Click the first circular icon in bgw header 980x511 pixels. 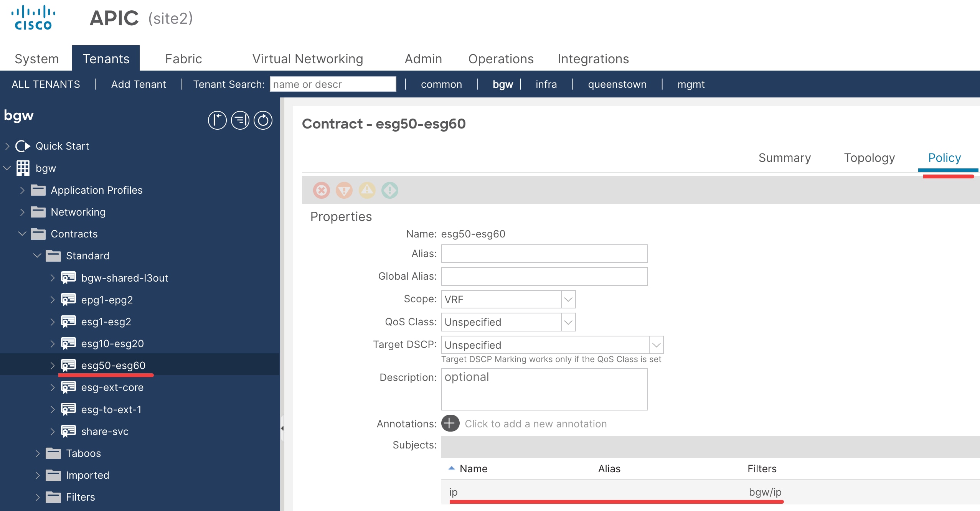click(217, 120)
